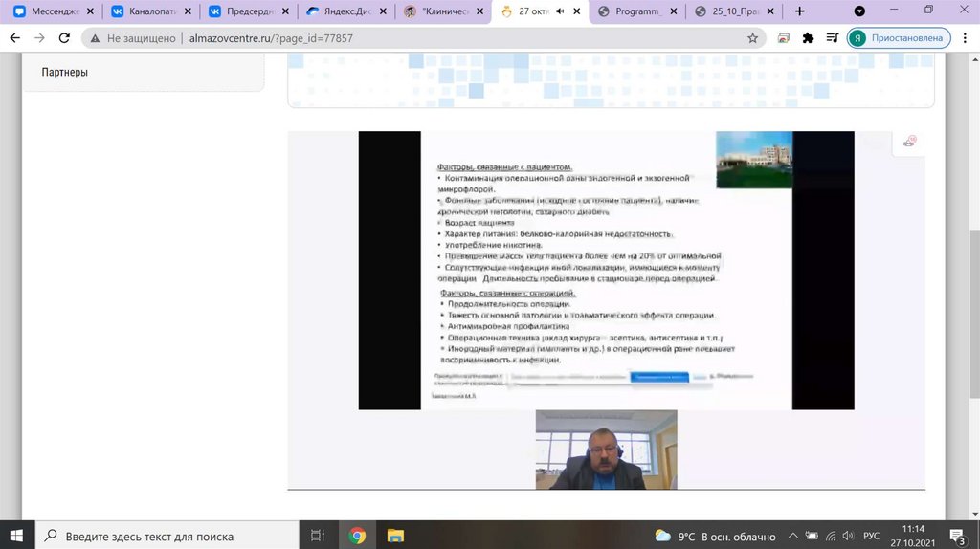
Task: Go back to the previous page
Action: tap(14, 38)
